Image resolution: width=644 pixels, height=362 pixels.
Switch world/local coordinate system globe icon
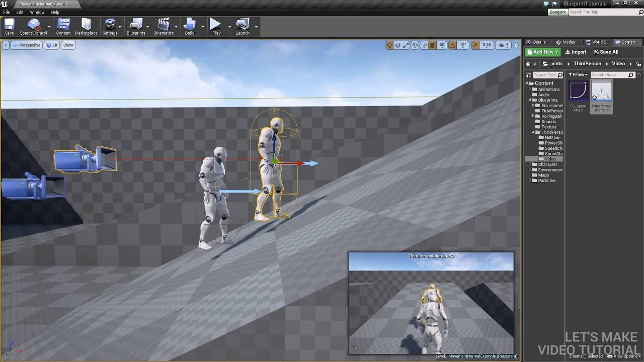(x=415, y=45)
